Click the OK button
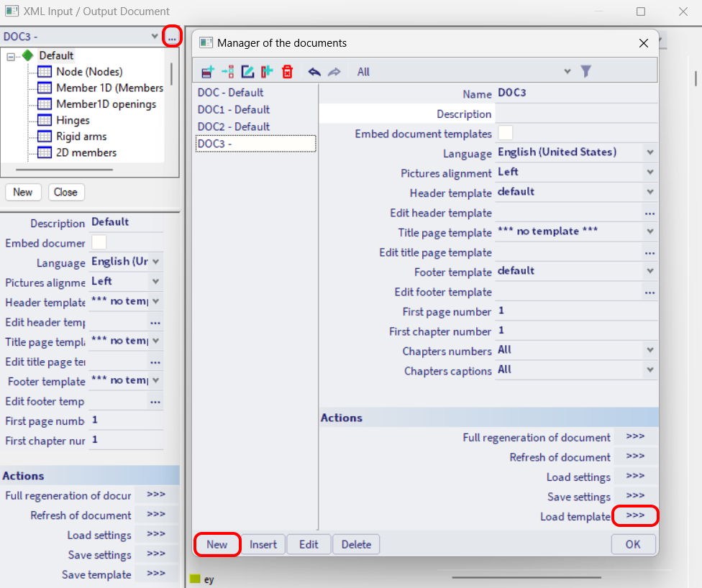 pyautogui.click(x=633, y=544)
